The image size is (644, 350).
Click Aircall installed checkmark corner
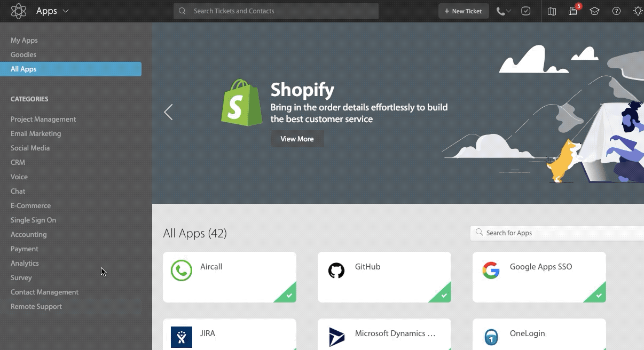[x=288, y=295]
